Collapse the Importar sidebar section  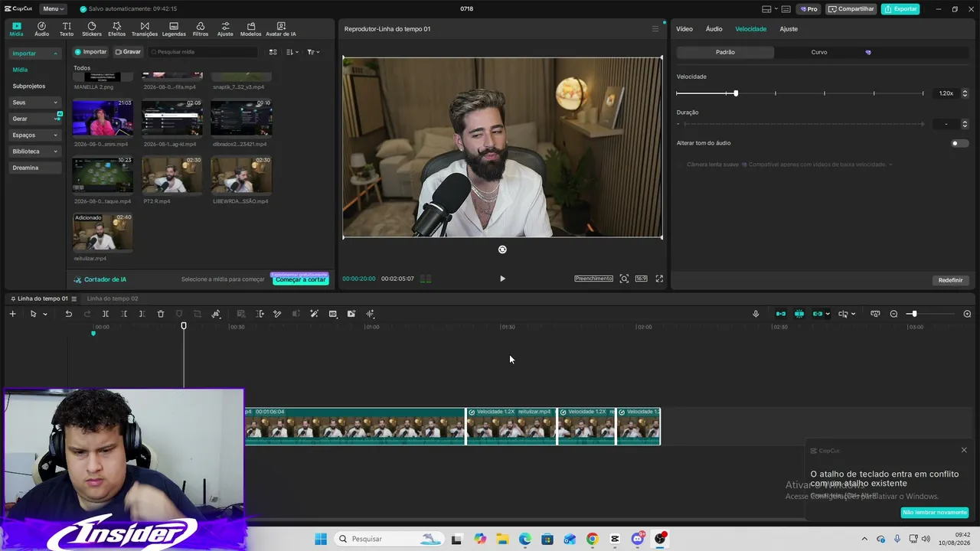point(55,54)
